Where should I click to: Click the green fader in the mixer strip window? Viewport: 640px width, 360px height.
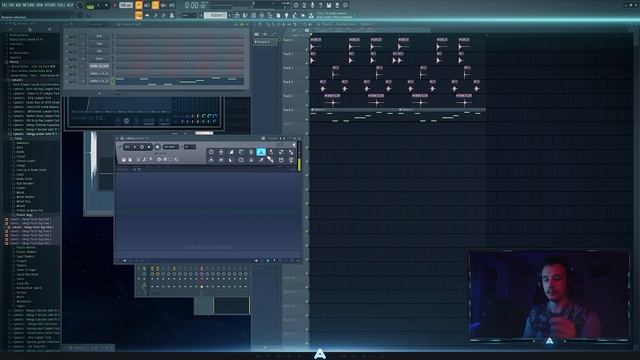point(144,287)
